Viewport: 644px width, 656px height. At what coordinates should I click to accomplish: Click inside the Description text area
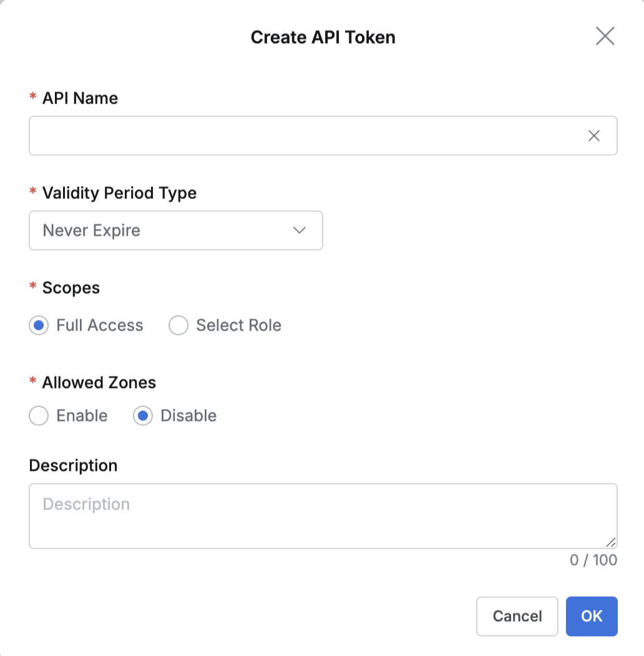pyautogui.click(x=323, y=516)
